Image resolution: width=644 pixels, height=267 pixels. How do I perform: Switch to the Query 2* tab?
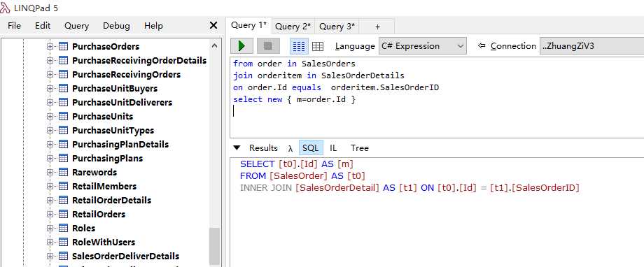click(293, 27)
